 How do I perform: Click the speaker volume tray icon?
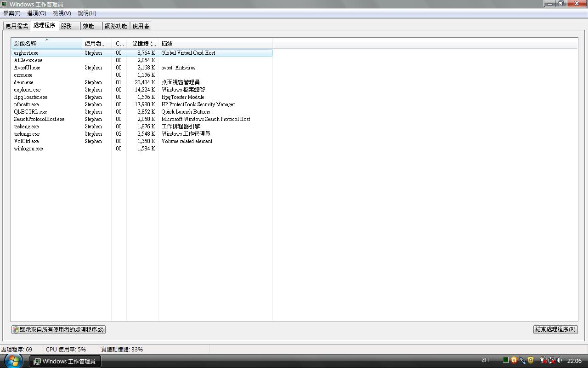tap(559, 360)
